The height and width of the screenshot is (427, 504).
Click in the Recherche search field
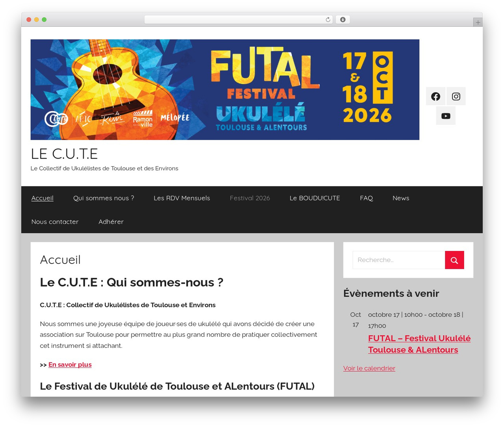tap(399, 260)
